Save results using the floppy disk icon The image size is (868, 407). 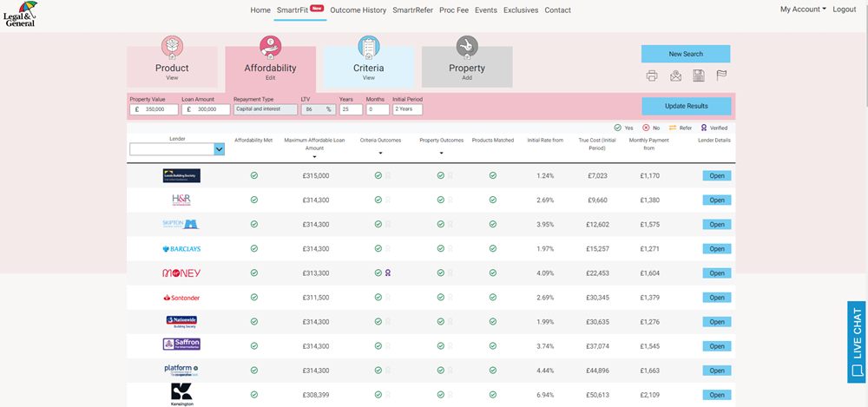(699, 75)
